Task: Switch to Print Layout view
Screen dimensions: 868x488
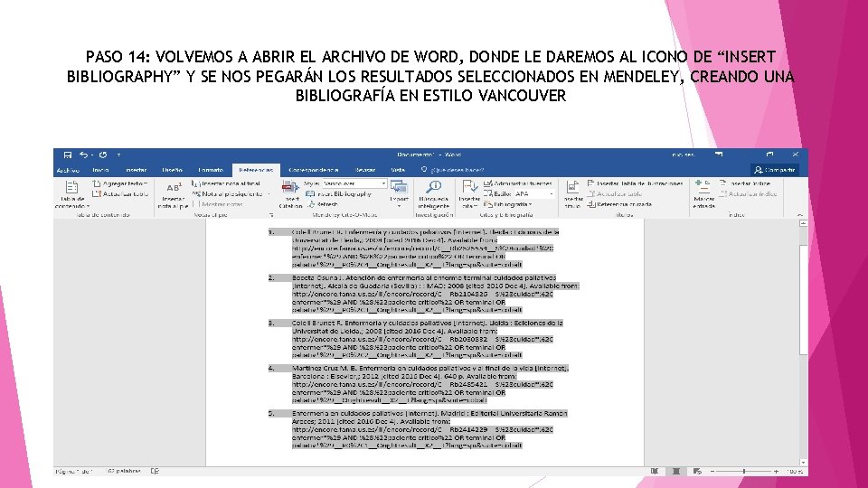Action: point(676,472)
